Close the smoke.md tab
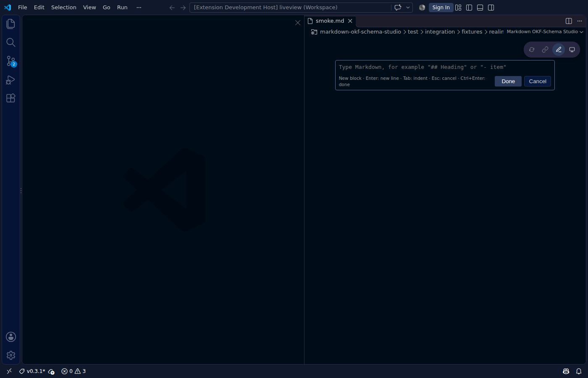The width and height of the screenshot is (588, 378). [350, 21]
